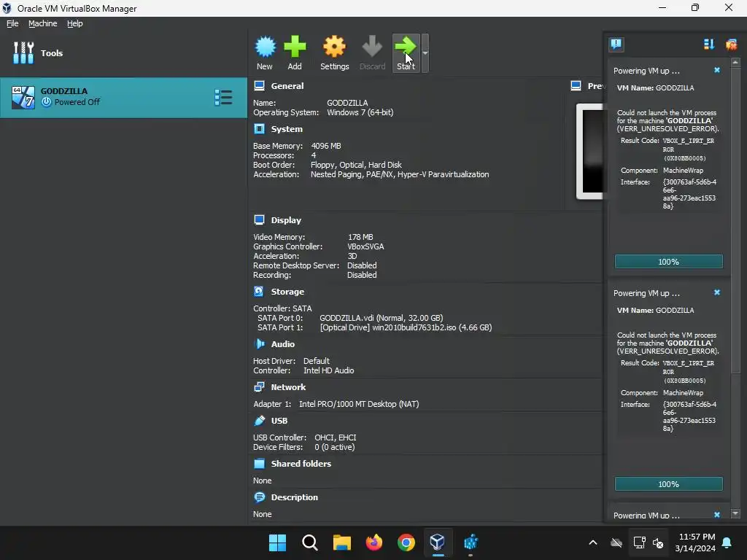
Task: Click the 4096 MB base memory value
Action: [326, 146]
